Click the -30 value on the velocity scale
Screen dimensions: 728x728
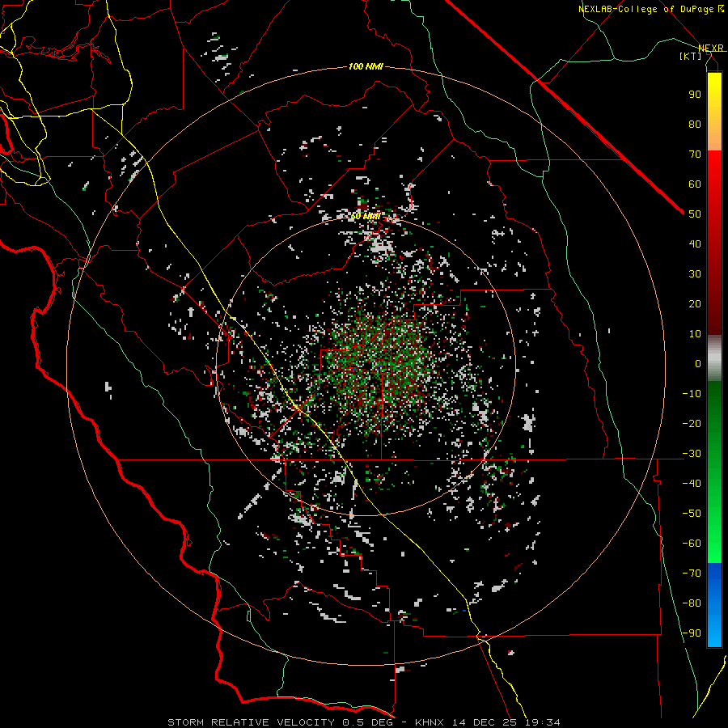[x=692, y=454]
